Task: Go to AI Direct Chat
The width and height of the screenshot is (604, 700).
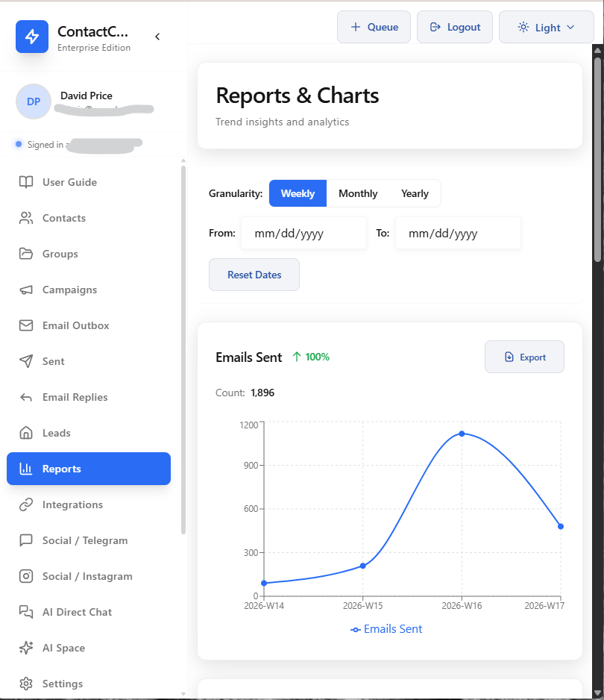Action: [77, 612]
